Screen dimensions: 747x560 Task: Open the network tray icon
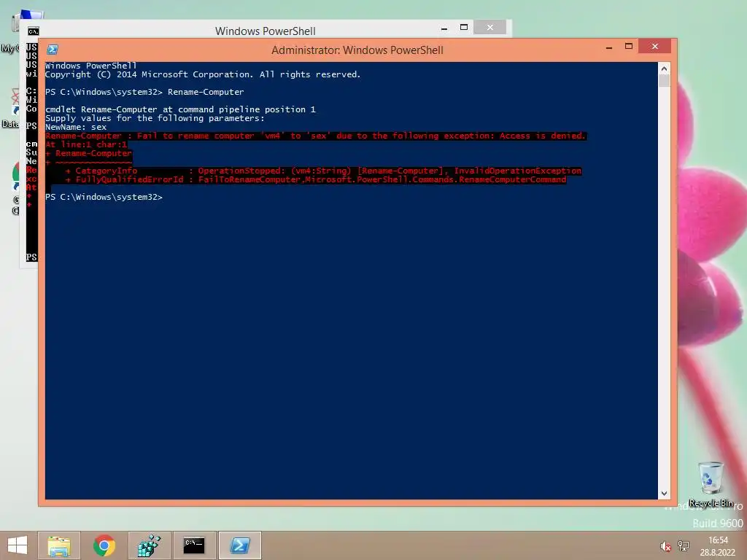click(683, 546)
